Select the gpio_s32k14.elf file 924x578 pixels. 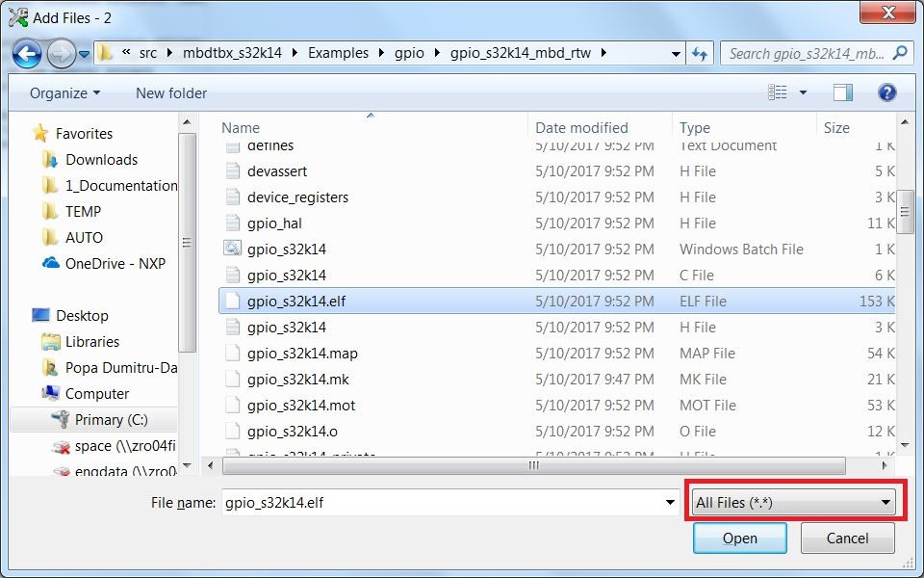pyautogui.click(x=557, y=302)
